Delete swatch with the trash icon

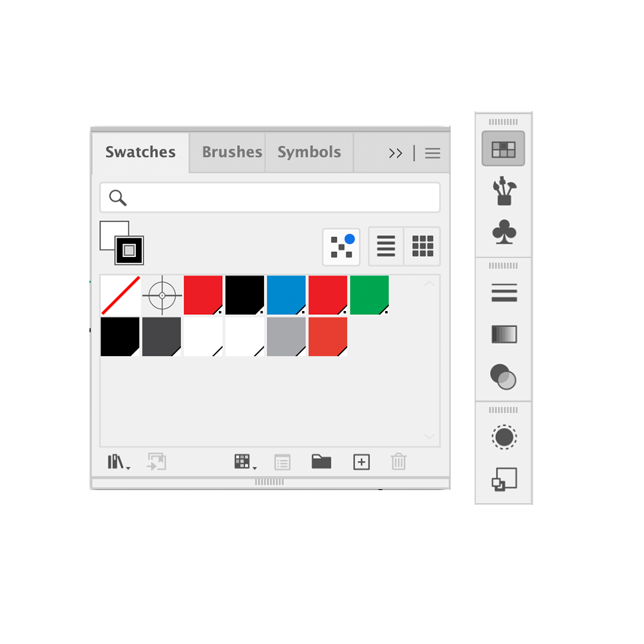coord(399,462)
